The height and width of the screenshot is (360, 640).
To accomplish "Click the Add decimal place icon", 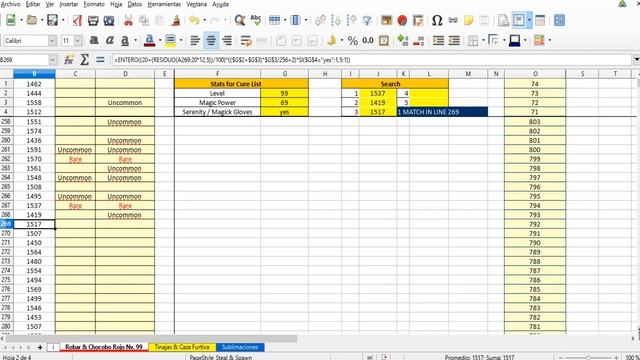I will pyautogui.click(x=402, y=40).
